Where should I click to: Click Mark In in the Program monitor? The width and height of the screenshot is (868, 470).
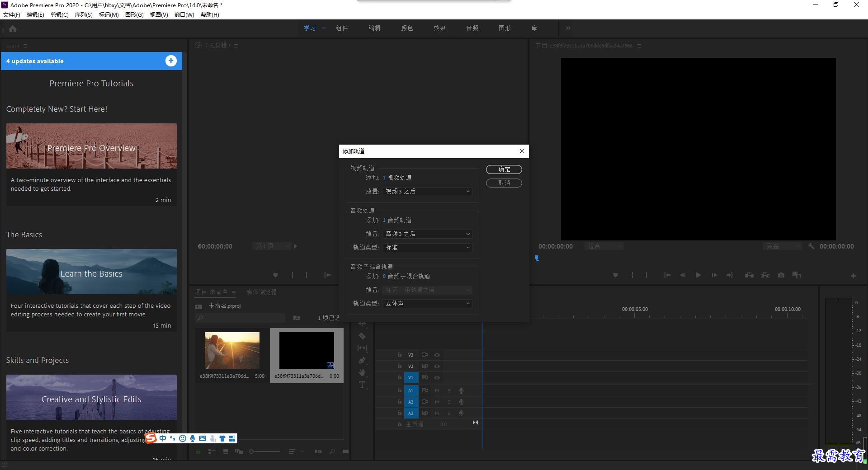632,275
